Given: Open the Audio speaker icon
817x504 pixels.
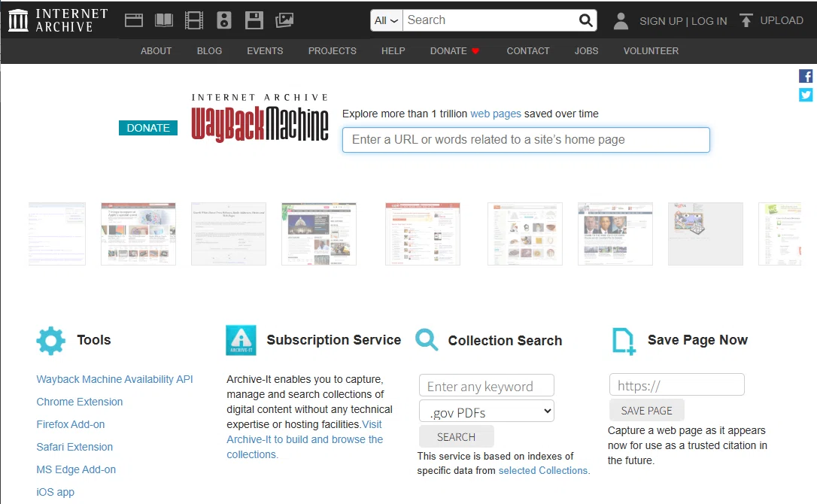Looking at the screenshot, I should pyautogui.click(x=224, y=20).
